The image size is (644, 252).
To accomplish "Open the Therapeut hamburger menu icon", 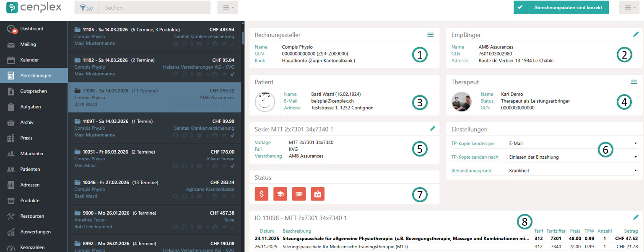I will click(x=634, y=82).
